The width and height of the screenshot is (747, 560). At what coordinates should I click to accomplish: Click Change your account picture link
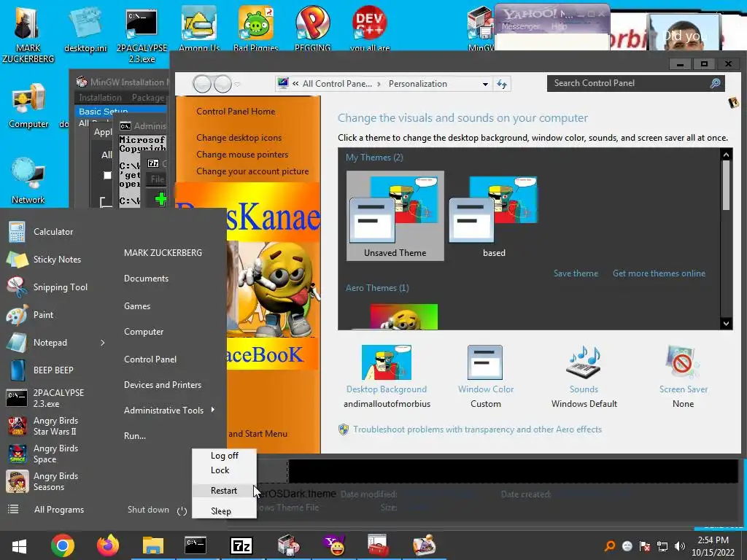point(252,171)
